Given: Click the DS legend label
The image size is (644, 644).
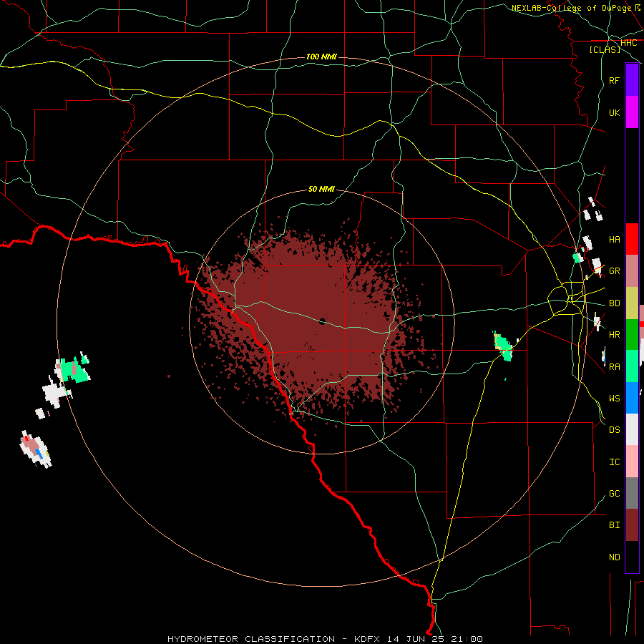Looking at the screenshot, I should (614, 429).
